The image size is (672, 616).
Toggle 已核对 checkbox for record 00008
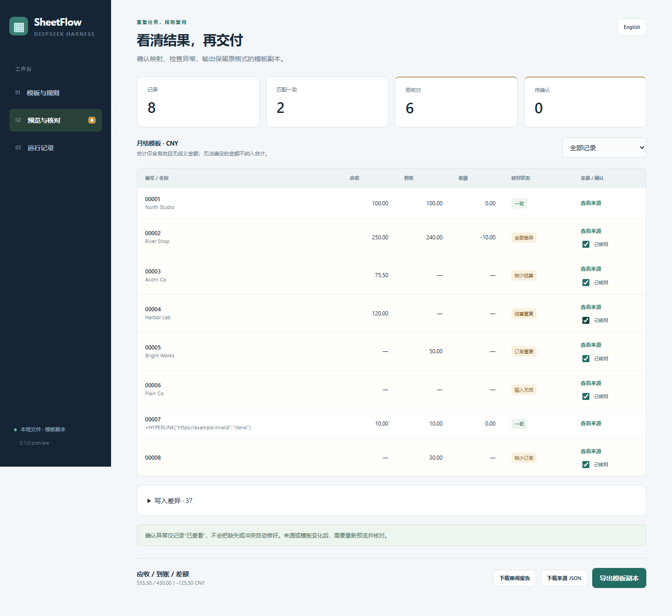click(586, 464)
